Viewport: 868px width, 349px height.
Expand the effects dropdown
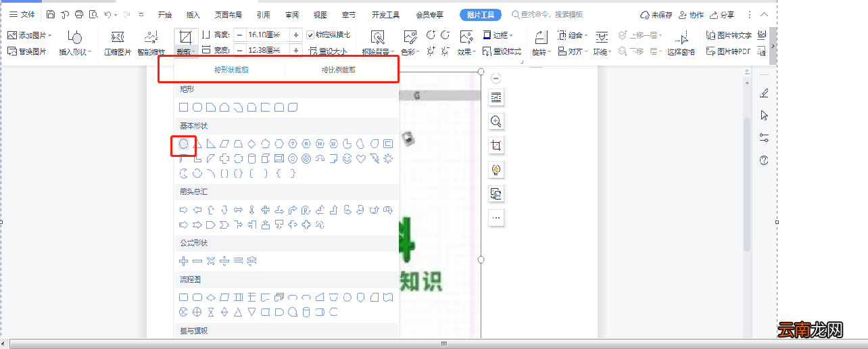click(475, 52)
